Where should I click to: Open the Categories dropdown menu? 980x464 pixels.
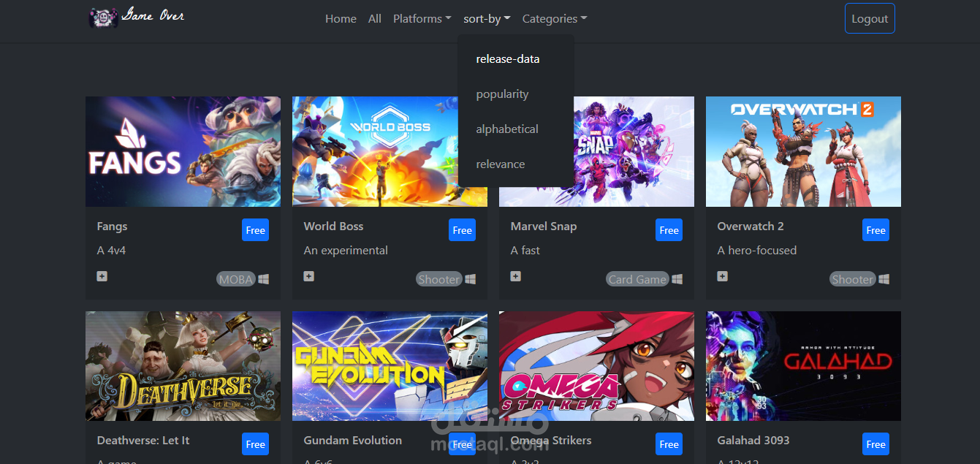pos(555,19)
